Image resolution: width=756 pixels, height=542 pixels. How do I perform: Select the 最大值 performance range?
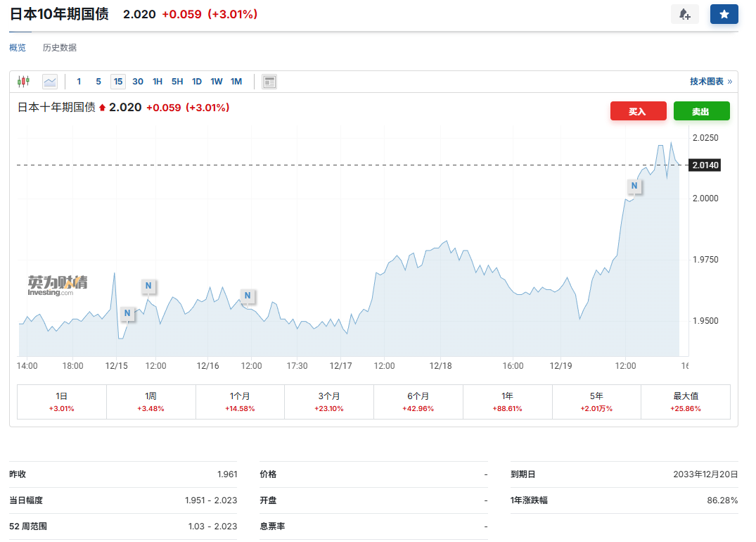coord(685,402)
